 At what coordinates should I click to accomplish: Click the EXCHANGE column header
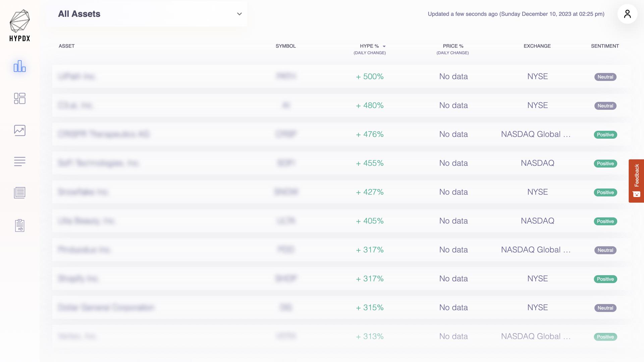point(537,46)
